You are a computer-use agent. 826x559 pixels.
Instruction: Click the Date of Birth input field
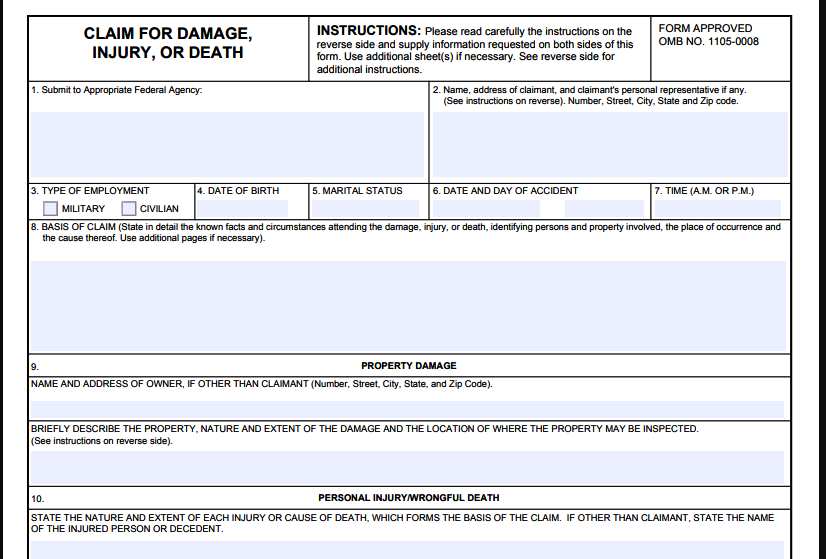[x=242, y=209]
